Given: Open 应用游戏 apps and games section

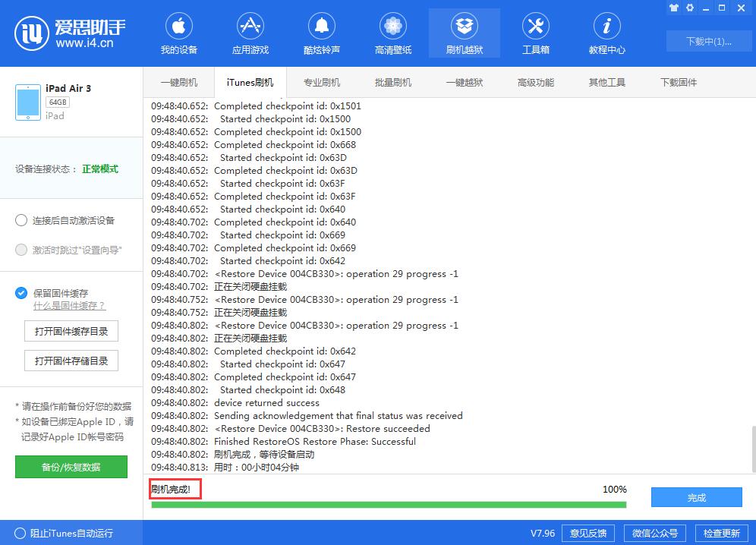Looking at the screenshot, I should pos(250,34).
